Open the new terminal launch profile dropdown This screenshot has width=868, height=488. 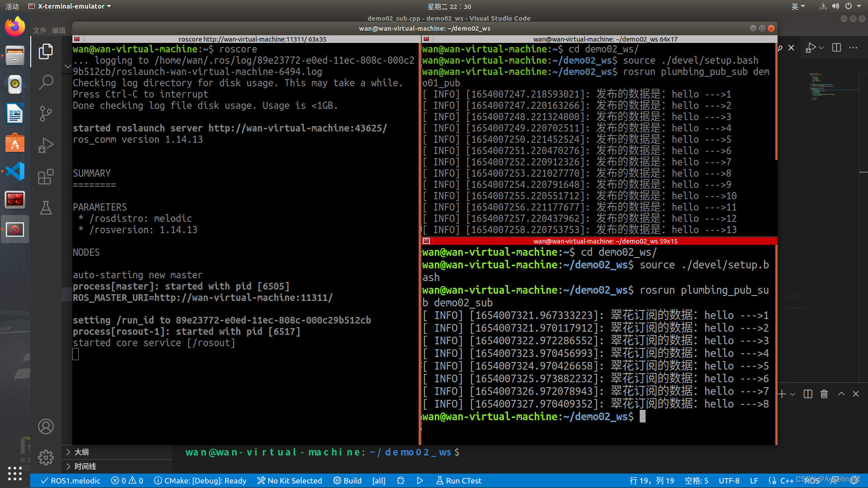(x=793, y=394)
